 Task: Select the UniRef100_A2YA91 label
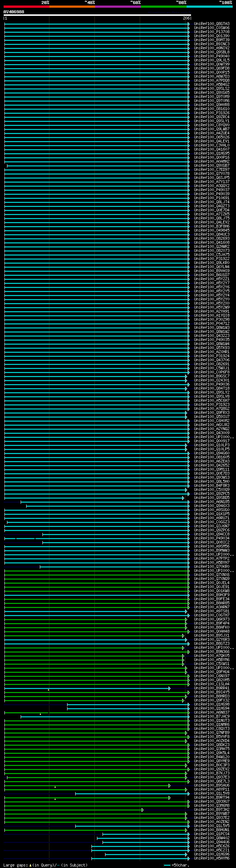212,312
